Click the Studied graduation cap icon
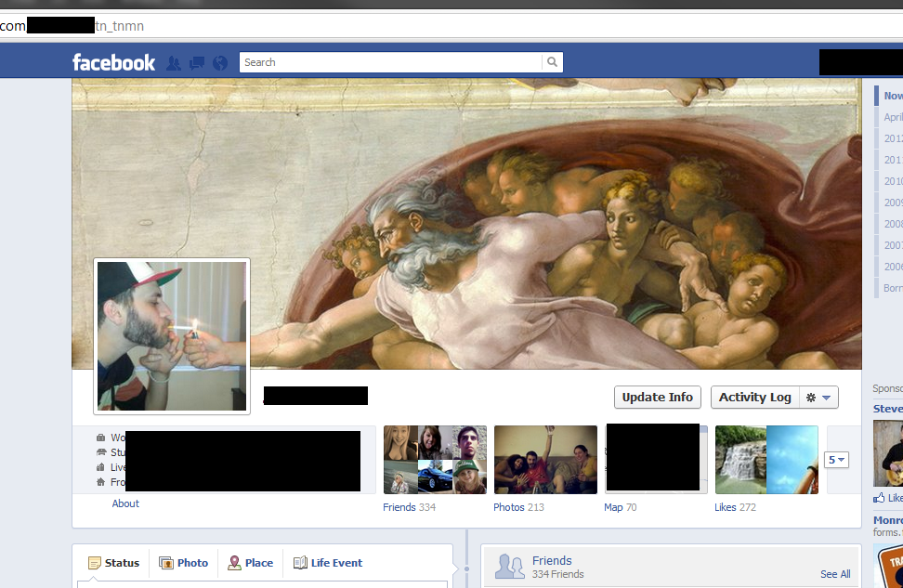Image resolution: width=903 pixels, height=588 pixels. pos(100,452)
